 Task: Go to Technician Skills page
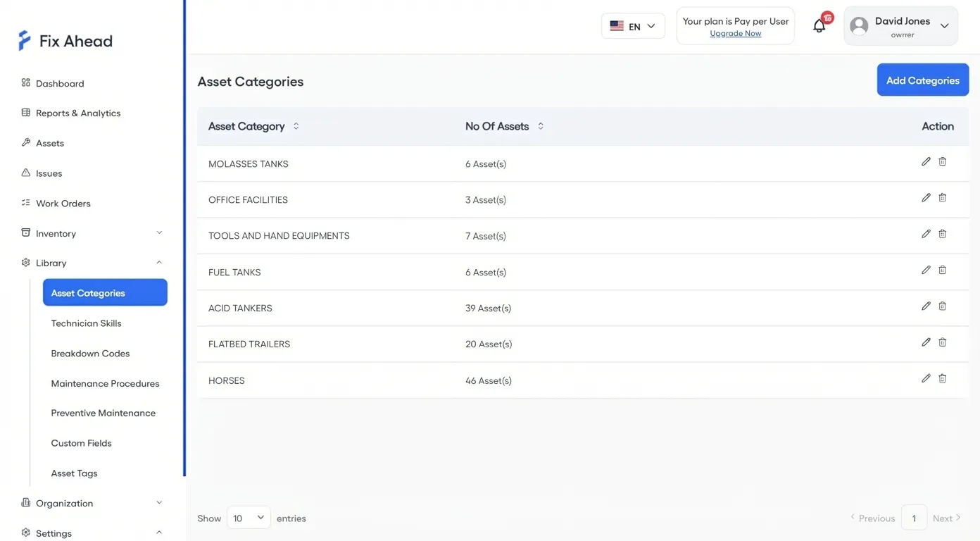(x=86, y=323)
